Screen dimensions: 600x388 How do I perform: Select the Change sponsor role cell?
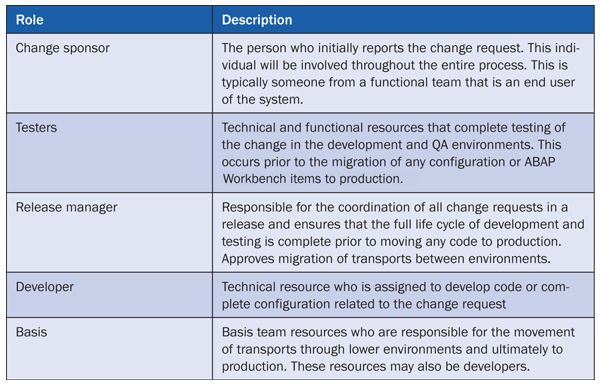coord(109,73)
